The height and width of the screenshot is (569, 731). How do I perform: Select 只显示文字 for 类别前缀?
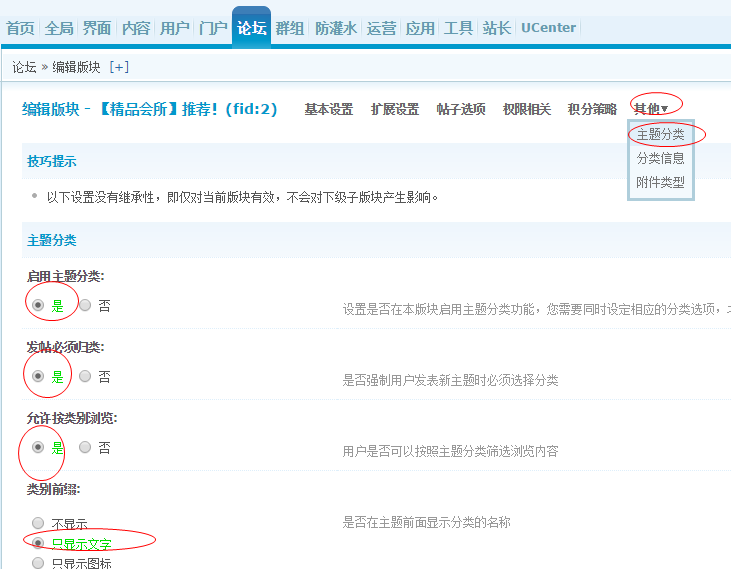tap(38, 543)
